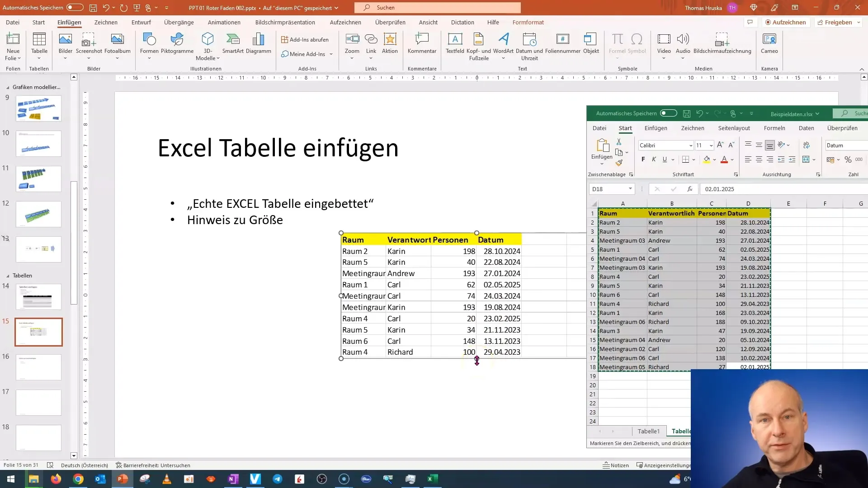The image size is (868, 488).
Task: Open the Screenshot tool icon
Action: click(x=89, y=40)
